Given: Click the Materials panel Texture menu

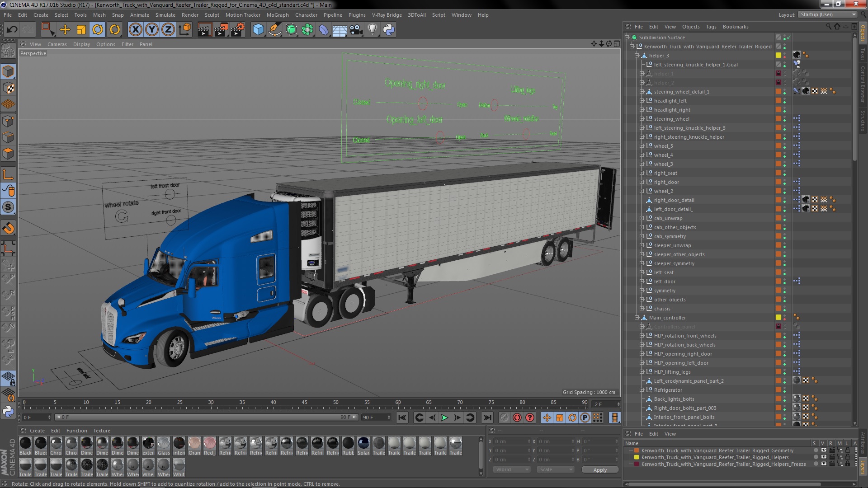Looking at the screenshot, I should 102,431.
